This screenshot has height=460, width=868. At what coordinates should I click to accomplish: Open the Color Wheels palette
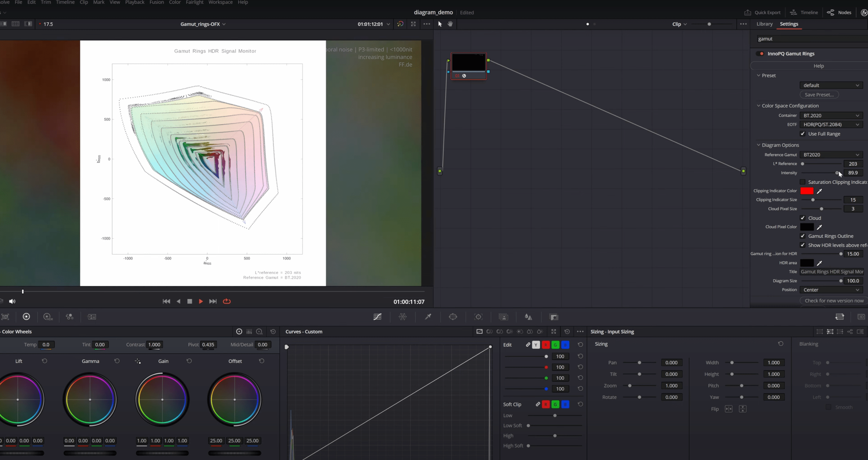coord(26,317)
